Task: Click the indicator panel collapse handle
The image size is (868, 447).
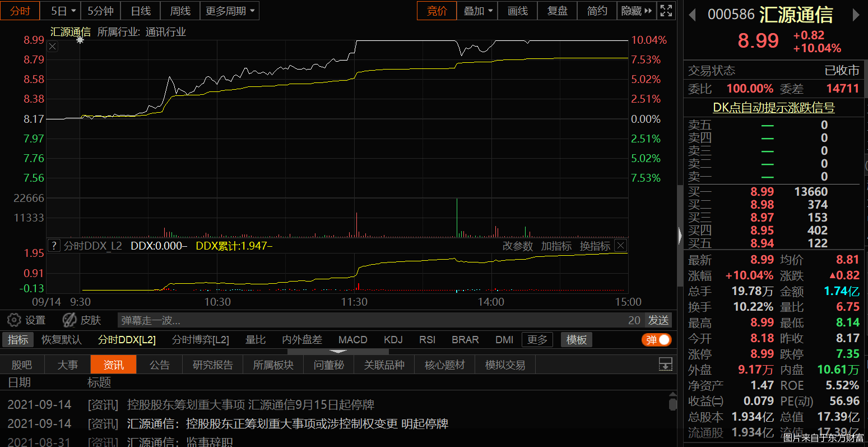Action: tap(338, 351)
